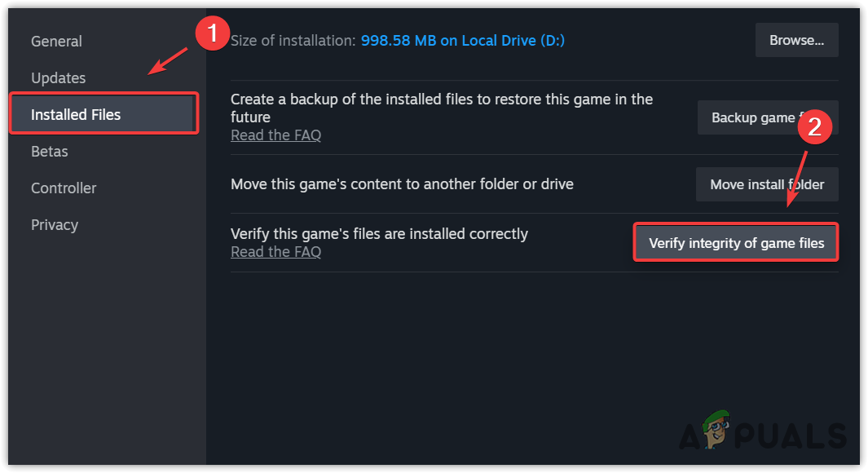Click the Browse... button
Image resolution: width=868 pixels, height=473 pixels.
point(796,40)
